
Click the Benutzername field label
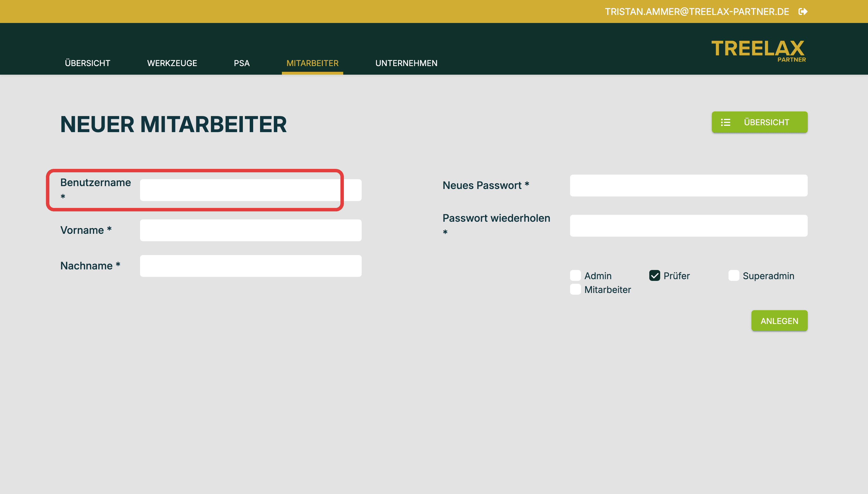pos(96,189)
